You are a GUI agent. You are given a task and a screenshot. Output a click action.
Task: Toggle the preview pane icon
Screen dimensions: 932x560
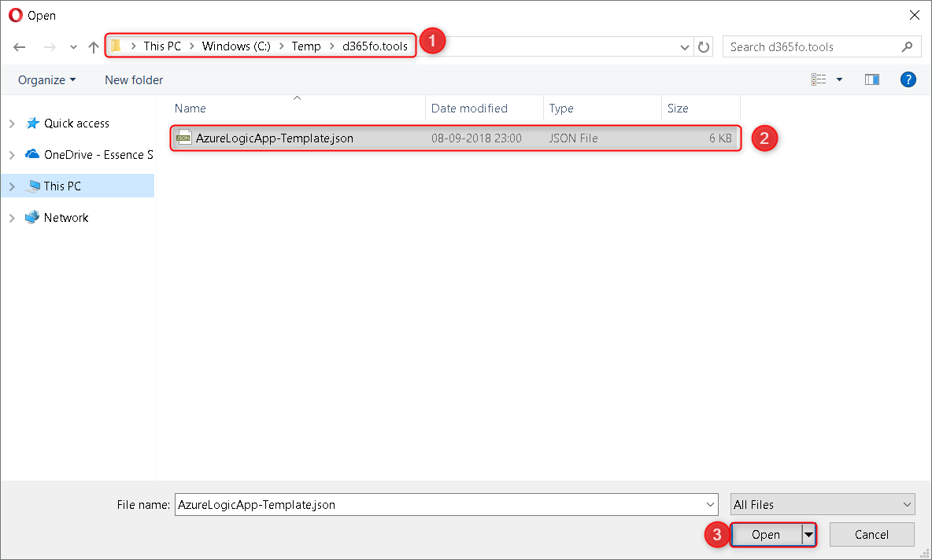coord(871,79)
